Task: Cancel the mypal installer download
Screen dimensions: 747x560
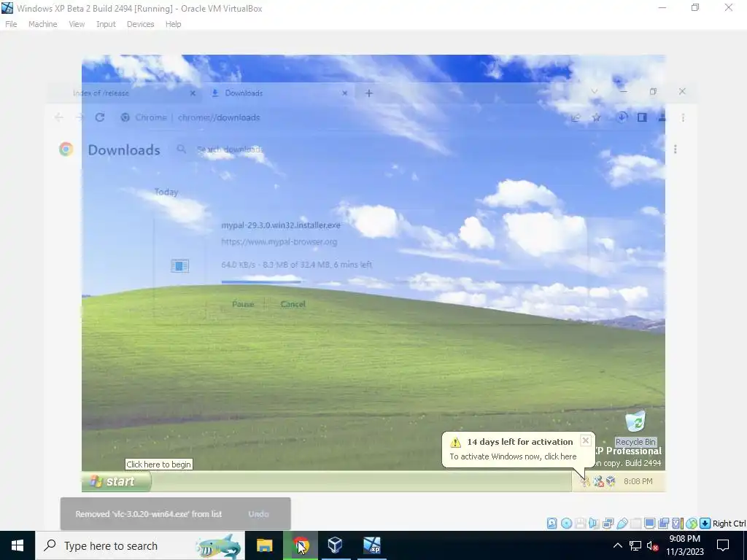Action: [293, 304]
